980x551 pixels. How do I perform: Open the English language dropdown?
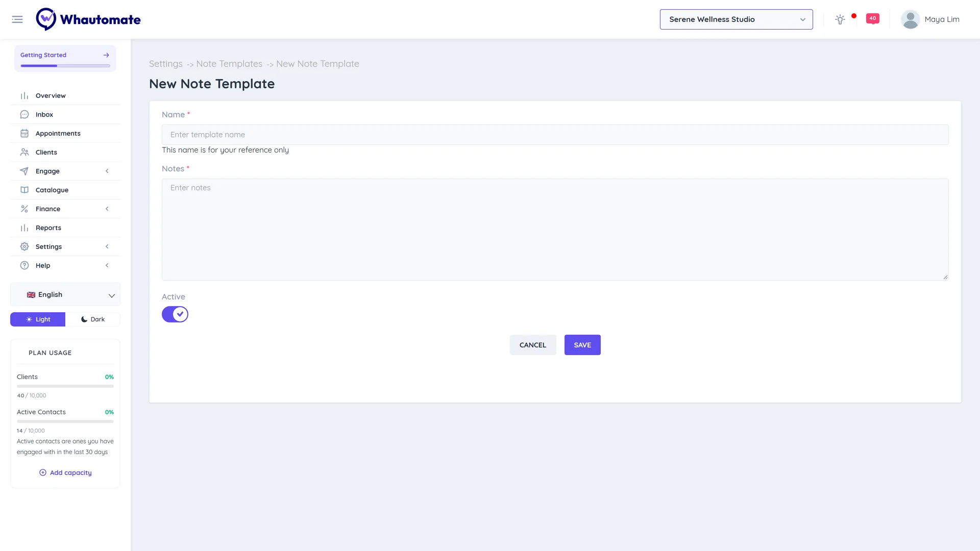pyautogui.click(x=65, y=295)
